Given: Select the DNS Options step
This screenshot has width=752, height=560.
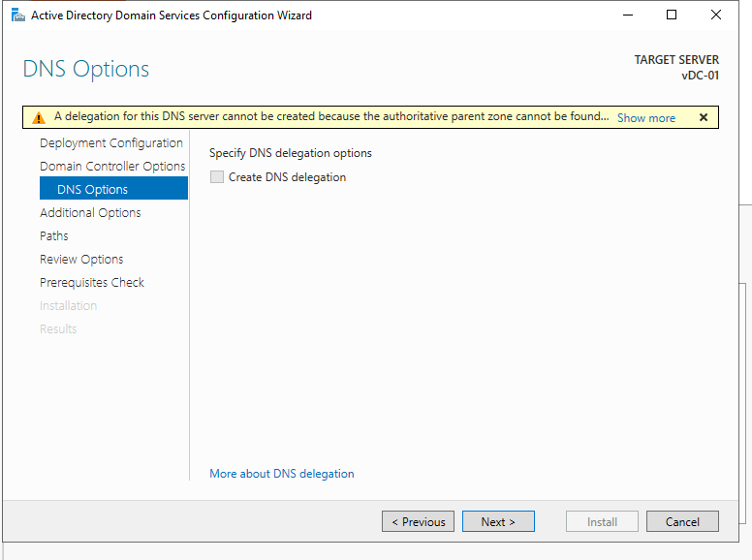Looking at the screenshot, I should pyautogui.click(x=113, y=188).
